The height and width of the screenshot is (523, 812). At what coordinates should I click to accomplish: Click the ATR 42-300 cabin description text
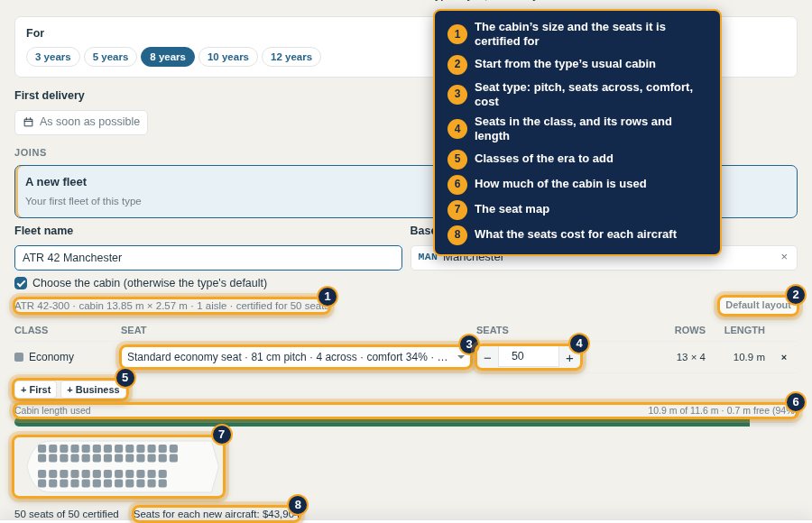click(171, 306)
